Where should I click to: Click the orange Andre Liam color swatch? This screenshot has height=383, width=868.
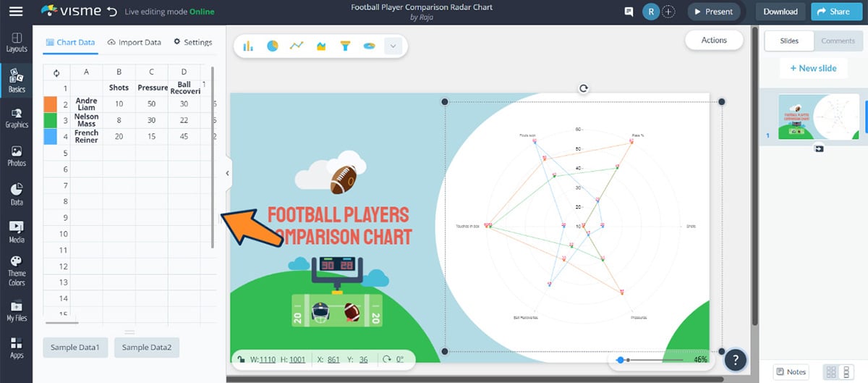[x=51, y=104]
